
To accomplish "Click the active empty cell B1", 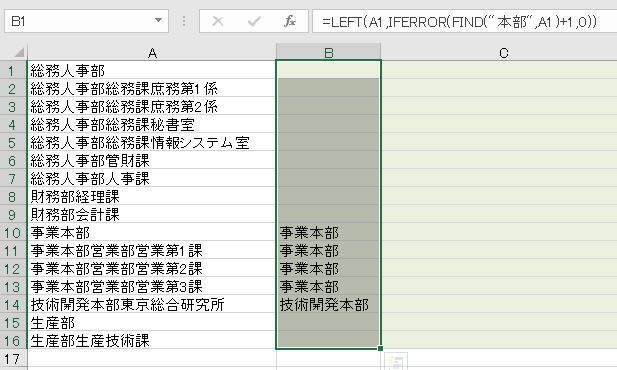I will click(329, 70).
